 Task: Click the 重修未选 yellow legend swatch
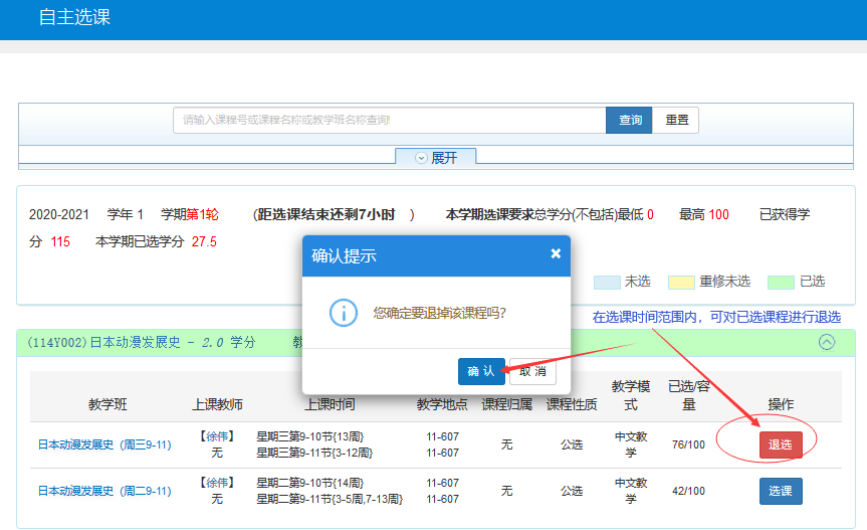pyautogui.click(x=681, y=281)
